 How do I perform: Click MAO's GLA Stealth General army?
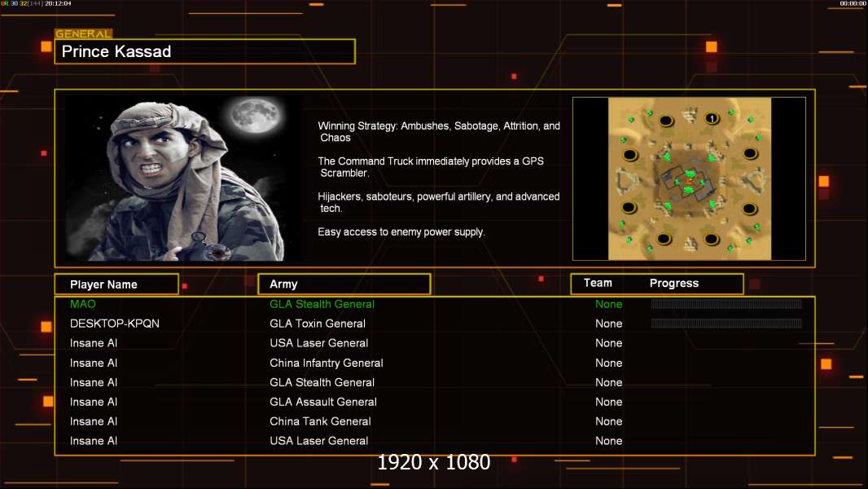click(322, 304)
